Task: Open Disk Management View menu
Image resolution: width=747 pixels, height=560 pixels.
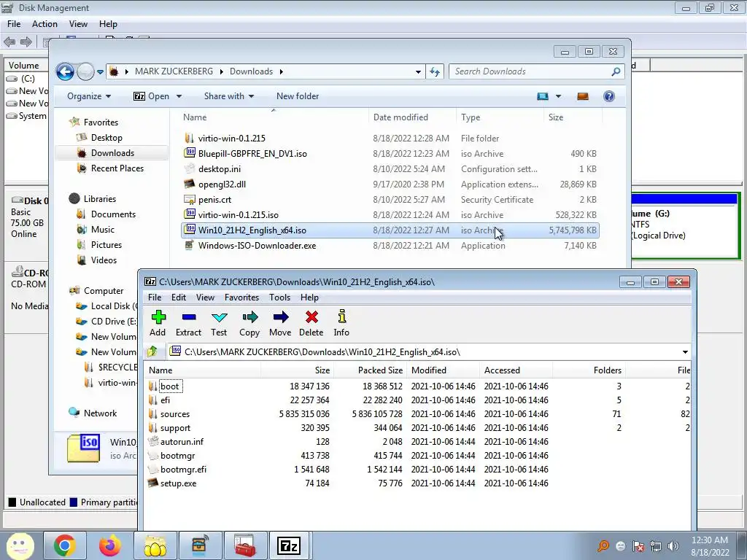Action: coord(78,24)
